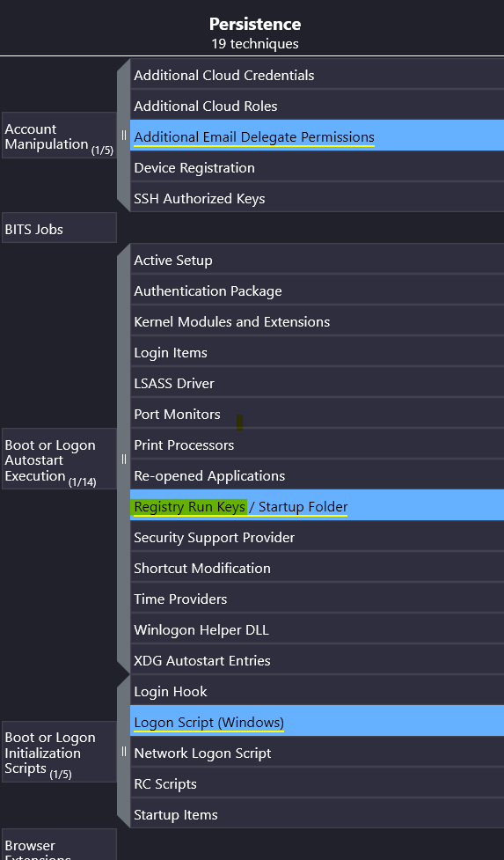Select the Network Logon Script sub-technique
This screenshot has width=504, height=860.
[x=318, y=752]
